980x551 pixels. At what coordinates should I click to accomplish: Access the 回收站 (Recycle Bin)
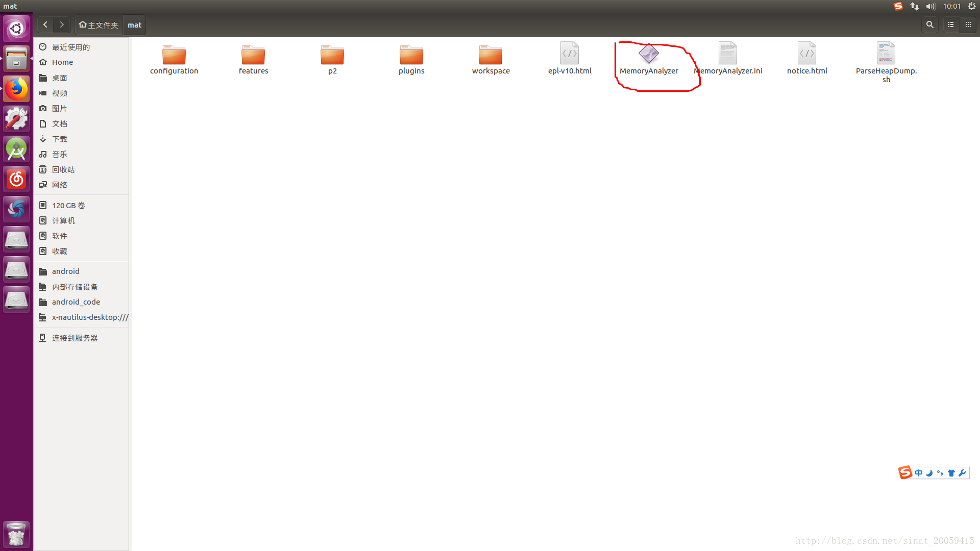coord(63,169)
